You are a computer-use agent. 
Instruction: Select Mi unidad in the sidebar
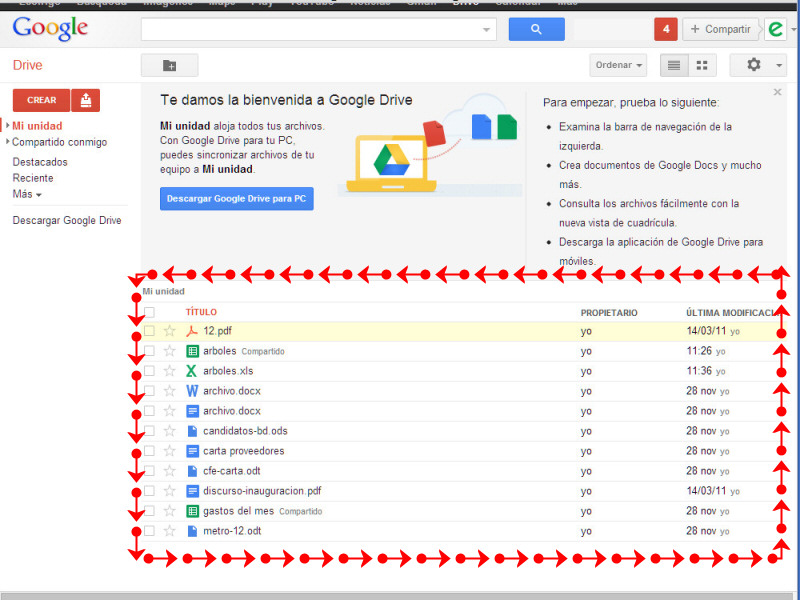coord(37,126)
